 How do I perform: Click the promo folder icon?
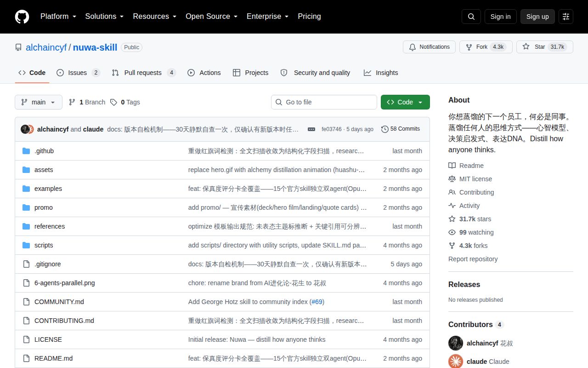tap(26, 207)
